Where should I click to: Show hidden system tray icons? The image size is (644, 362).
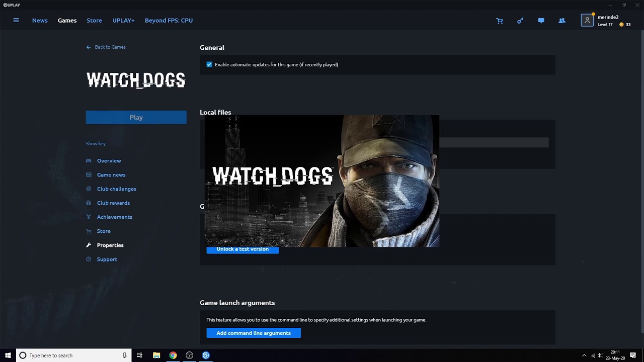pos(584,355)
